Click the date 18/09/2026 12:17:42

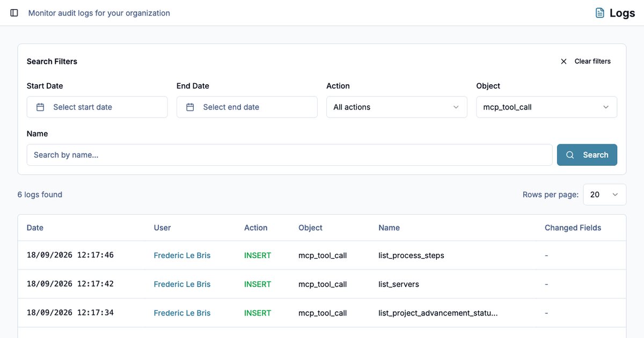coord(70,284)
